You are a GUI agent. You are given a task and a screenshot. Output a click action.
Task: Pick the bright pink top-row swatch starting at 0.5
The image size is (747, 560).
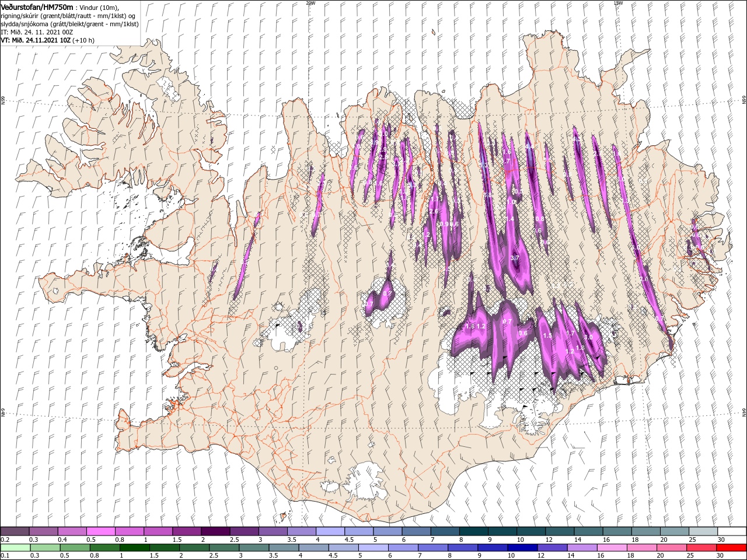coord(100,531)
